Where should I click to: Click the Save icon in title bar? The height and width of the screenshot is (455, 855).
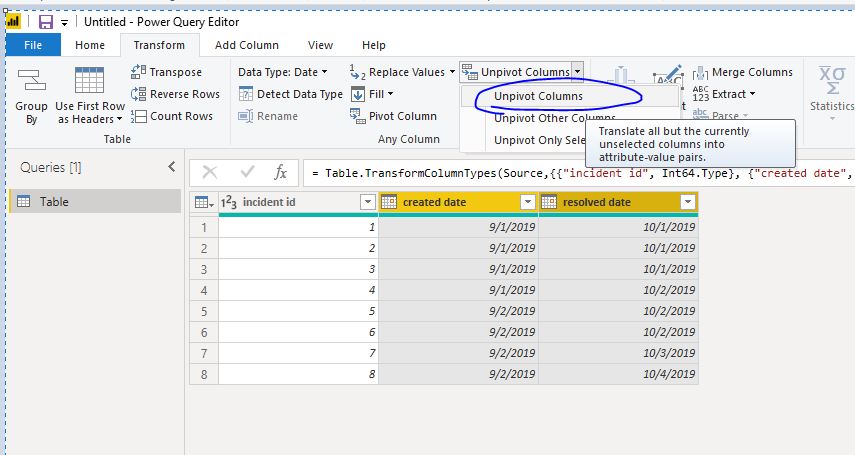(x=46, y=22)
